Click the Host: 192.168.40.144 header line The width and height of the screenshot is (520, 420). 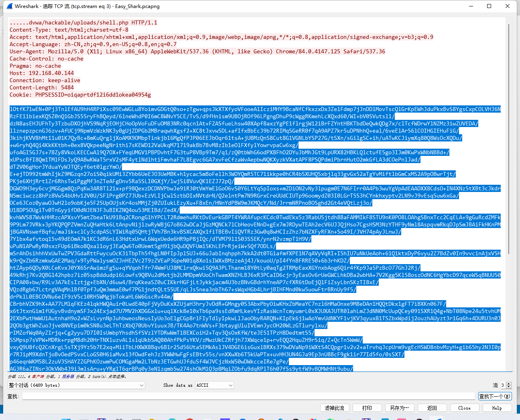point(42,73)
